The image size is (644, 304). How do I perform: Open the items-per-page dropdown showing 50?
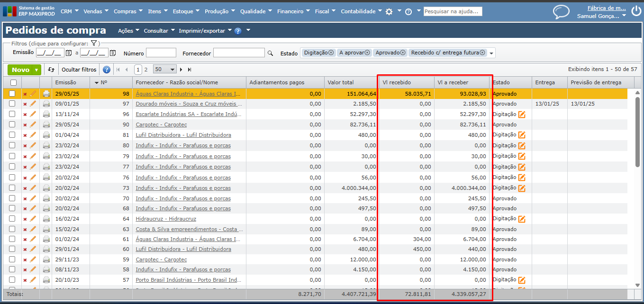[165, 70]
